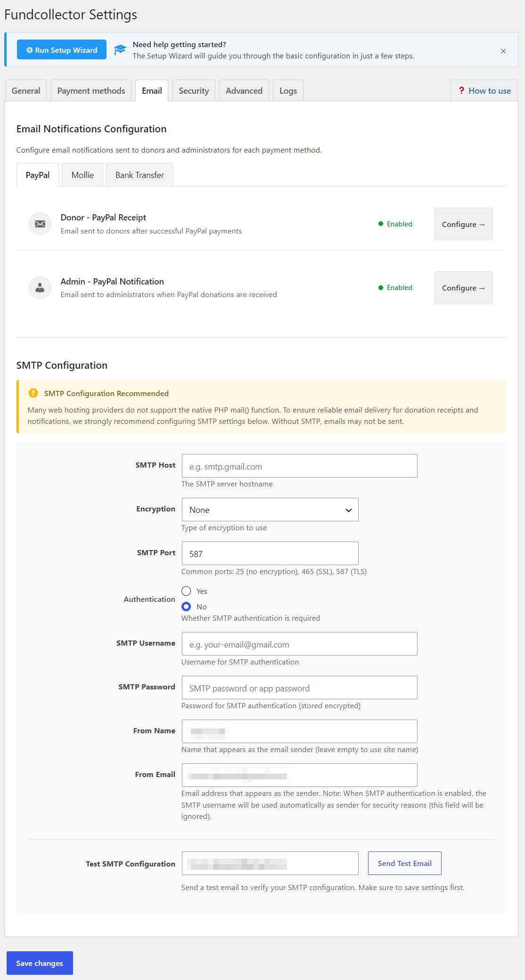The image size is (525, 980).
Task: Click the Test SMTP Configuration email field
Action: pyautogui.click(x=270, y=863)
